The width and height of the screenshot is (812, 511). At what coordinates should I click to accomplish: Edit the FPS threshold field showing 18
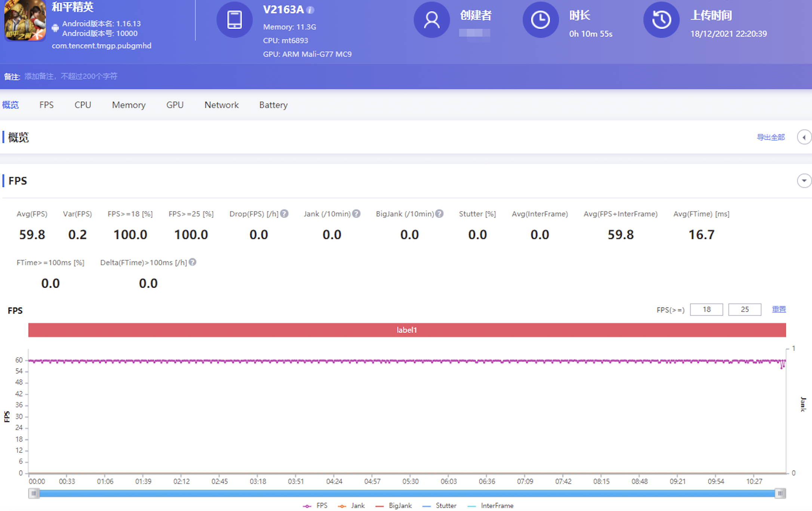coord(706,309)
